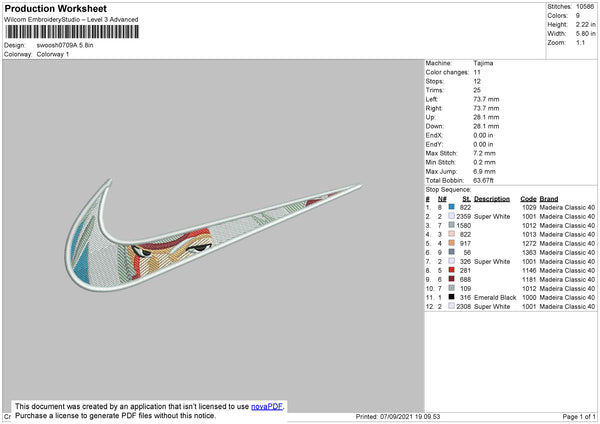Select the color swatch in stop row 3
Viewport: 600px width, 424px height.
(452, 225)
